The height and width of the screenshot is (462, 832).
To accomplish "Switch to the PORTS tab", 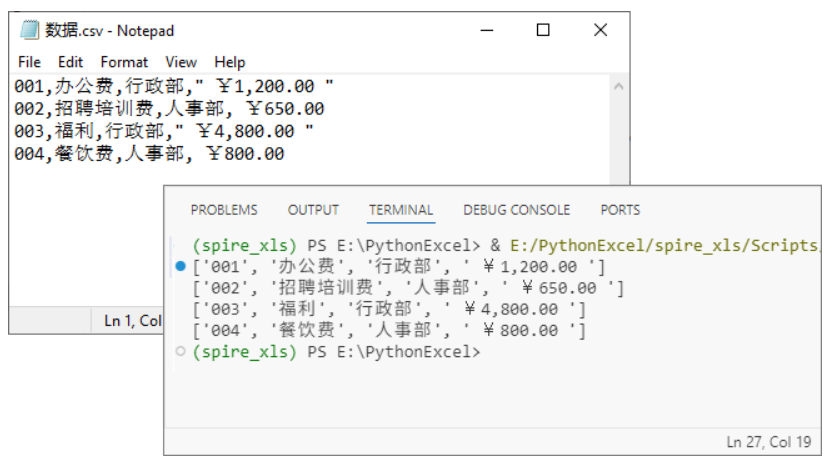I will point(620,210).
